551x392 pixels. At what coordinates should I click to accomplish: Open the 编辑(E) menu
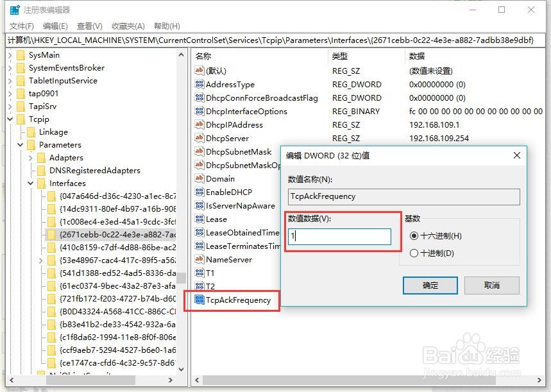click(x=55, y=26)
